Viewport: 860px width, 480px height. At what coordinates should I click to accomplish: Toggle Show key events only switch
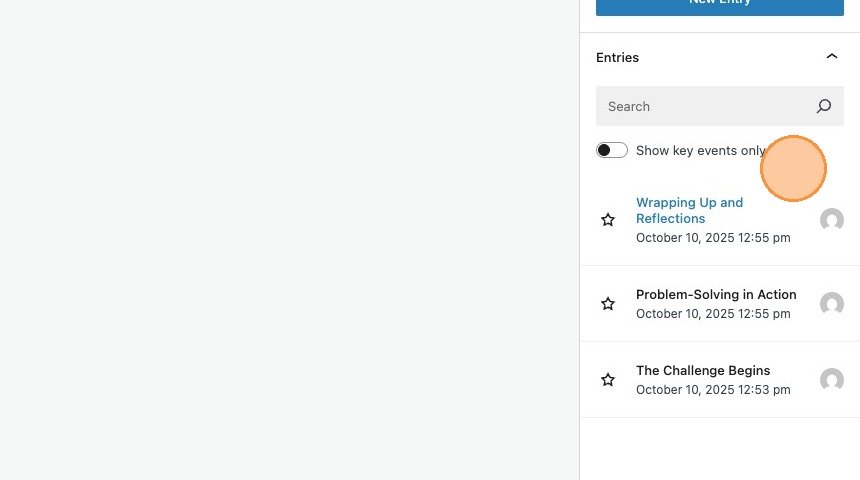[x=612, y=150]
